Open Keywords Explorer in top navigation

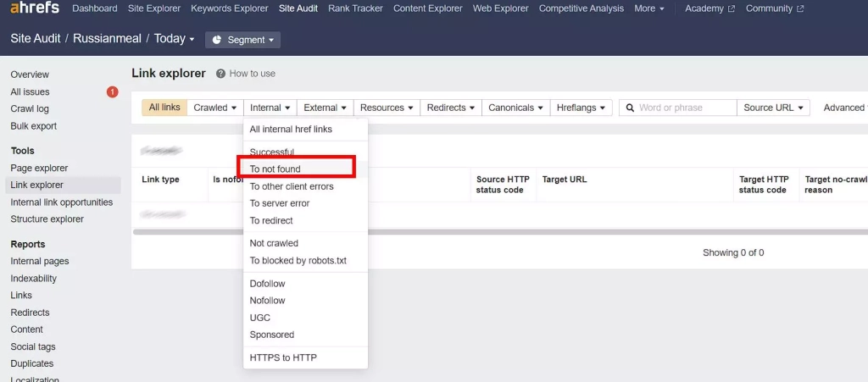pyautogui.click(x=229, y=8)
